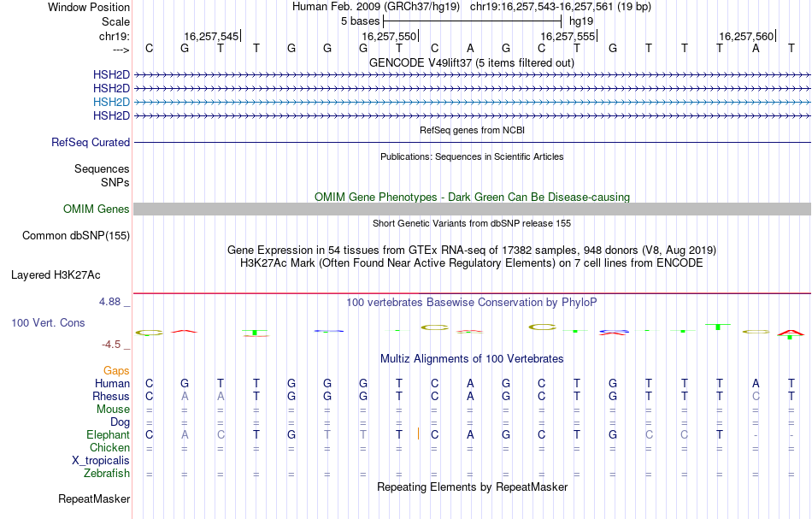This screenshot has height=519, width=812.
Task: Click the light-blue HSH2D transcript arrow line
Action: (x=472, y=102)
